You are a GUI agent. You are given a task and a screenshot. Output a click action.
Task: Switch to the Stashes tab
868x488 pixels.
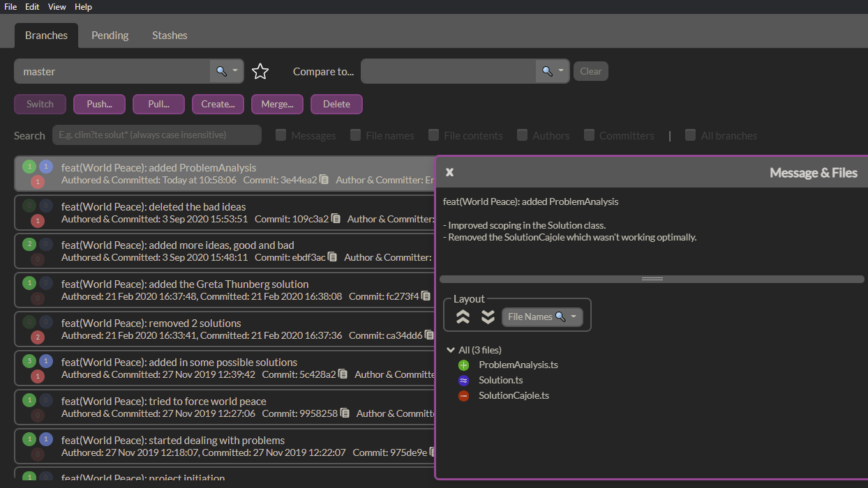[x=169, y=35]
